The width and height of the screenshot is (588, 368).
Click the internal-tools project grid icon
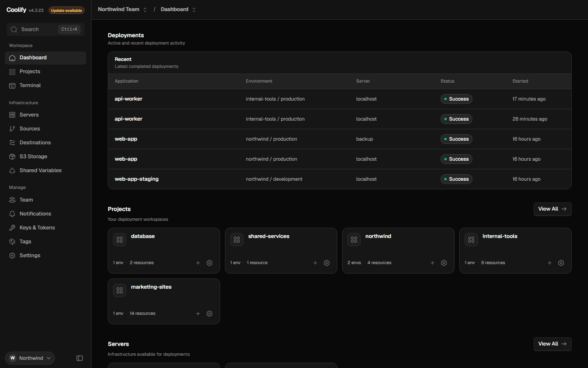coord(471,240)
